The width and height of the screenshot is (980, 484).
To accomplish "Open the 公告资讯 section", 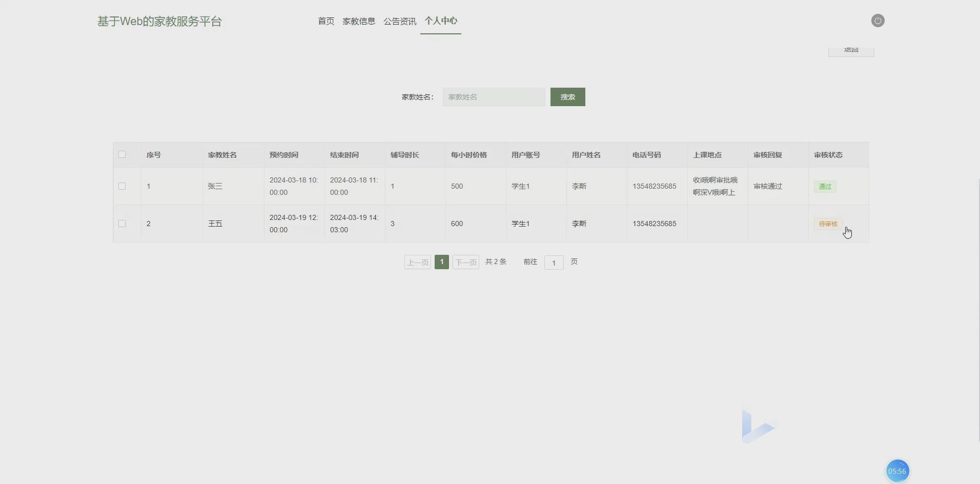I will tap(400, 21).
